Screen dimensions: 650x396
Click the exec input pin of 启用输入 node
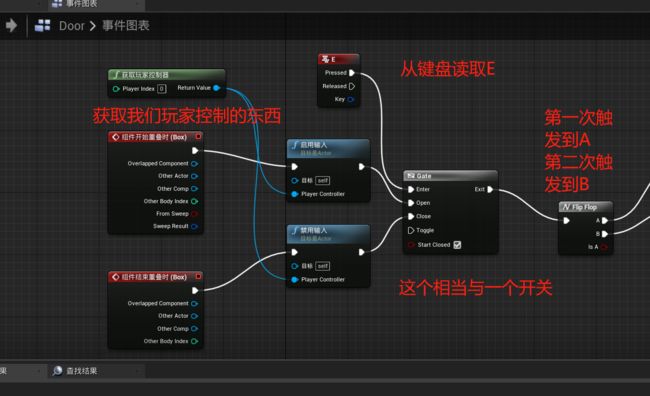[294, 166]
